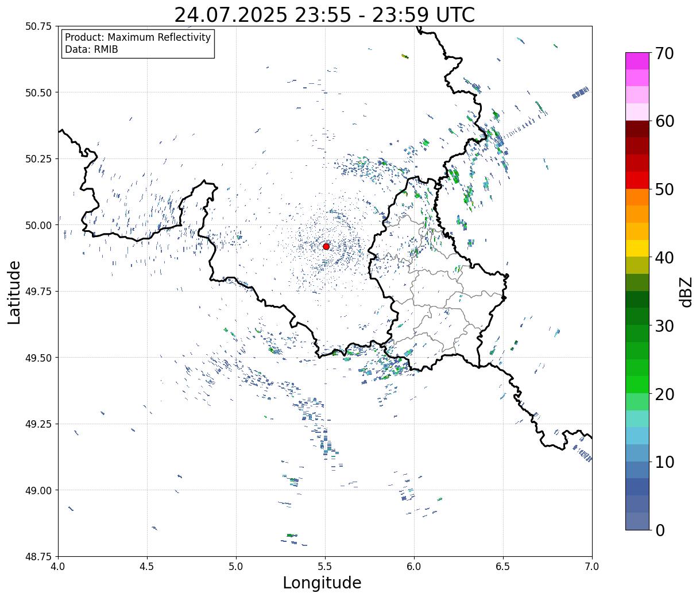Click the latitude tick label 48.75
This screenshot has height=597, width=700.
pyautogui.click(x=38, y=557)
